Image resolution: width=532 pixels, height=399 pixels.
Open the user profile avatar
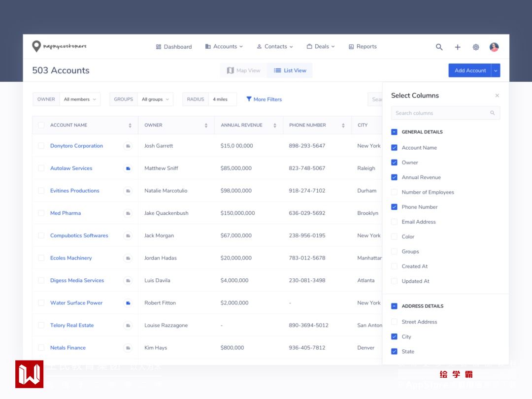pos(494,47)
